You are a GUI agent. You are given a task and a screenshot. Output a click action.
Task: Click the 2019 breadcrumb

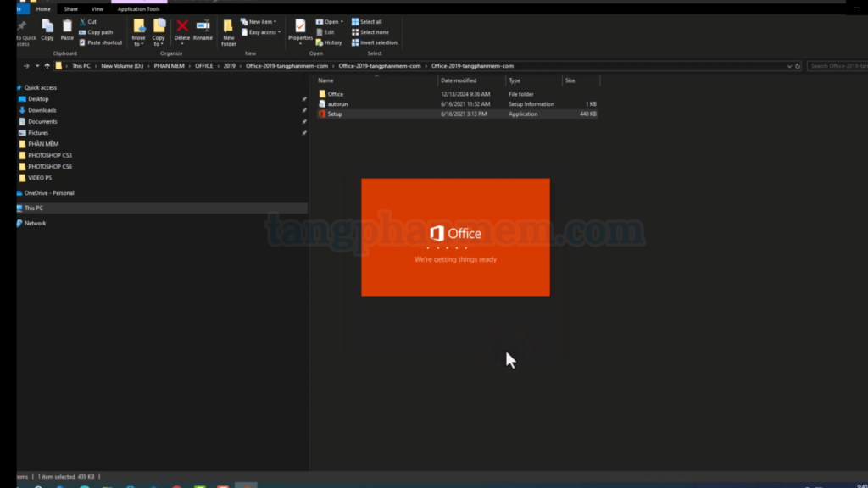(x=229, y=66)
